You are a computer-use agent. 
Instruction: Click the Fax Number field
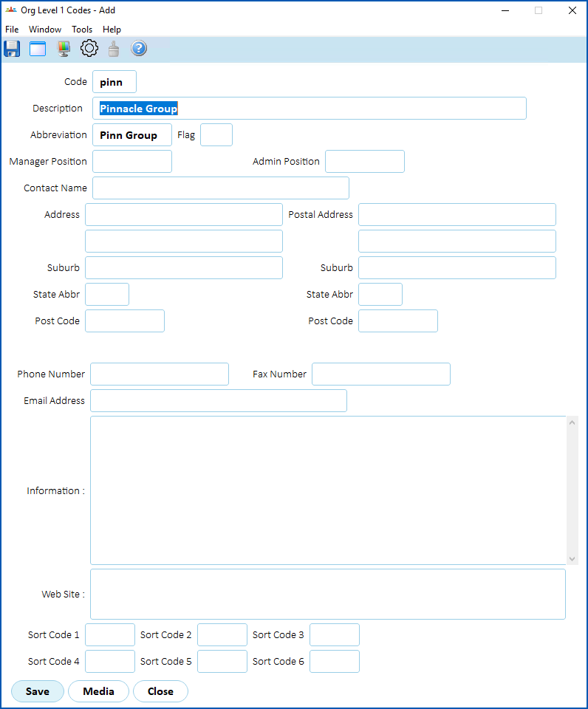381,374
